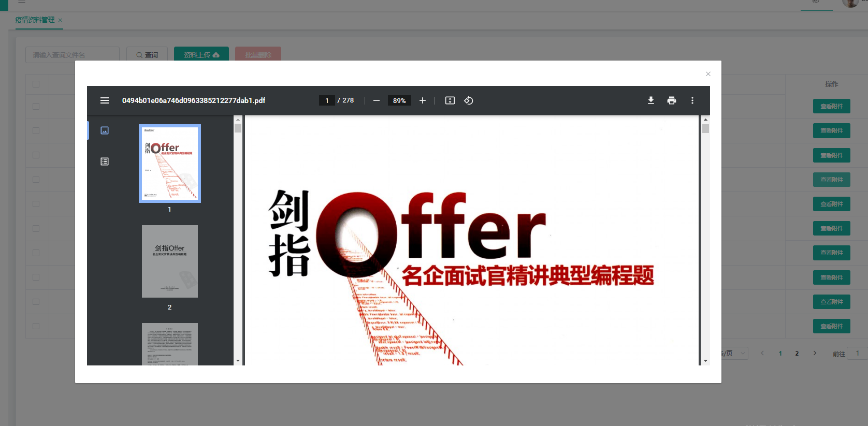
Task: Close the 疫情资料管理 tab
Action: pos(60,20)
